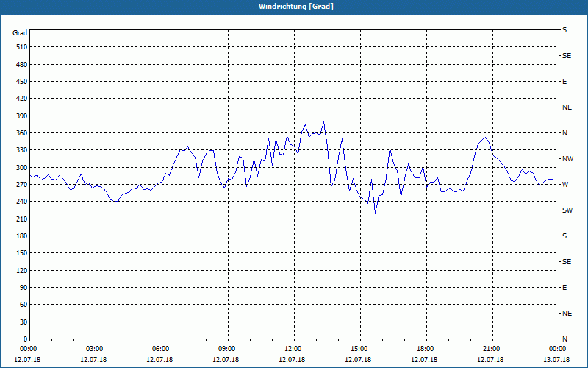Click the 13.07.18 date label

(556, 360)
